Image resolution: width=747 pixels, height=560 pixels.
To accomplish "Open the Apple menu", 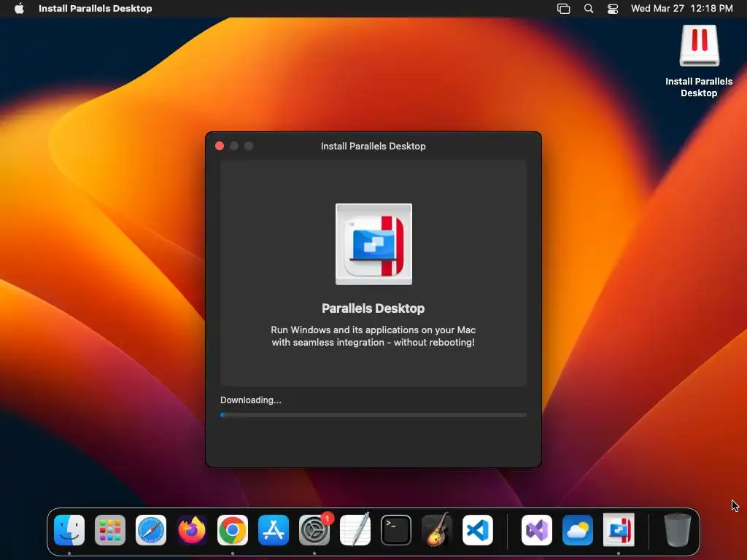I will 19,9.
